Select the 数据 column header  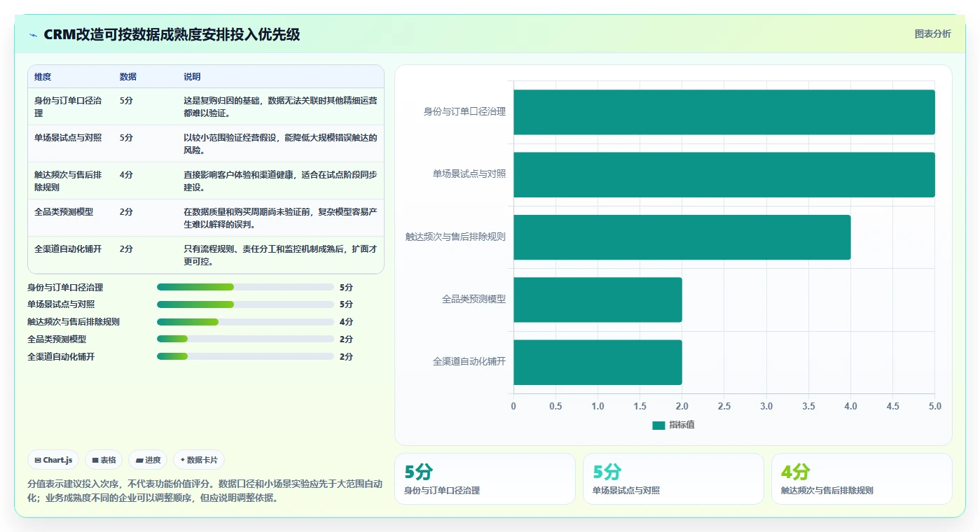[x=128, y=77]
